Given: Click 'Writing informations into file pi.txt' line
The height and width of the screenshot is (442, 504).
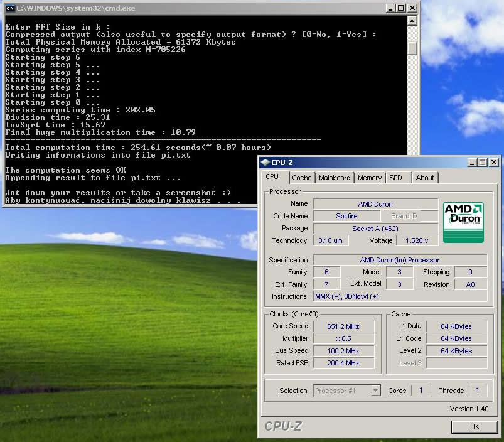Looking at the screenshot, I should point(98,155).
